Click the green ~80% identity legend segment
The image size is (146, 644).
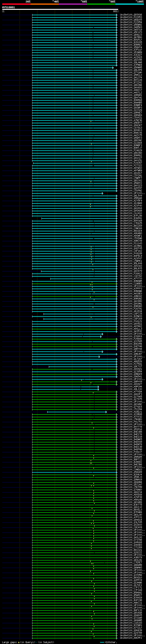click(101, 4)
